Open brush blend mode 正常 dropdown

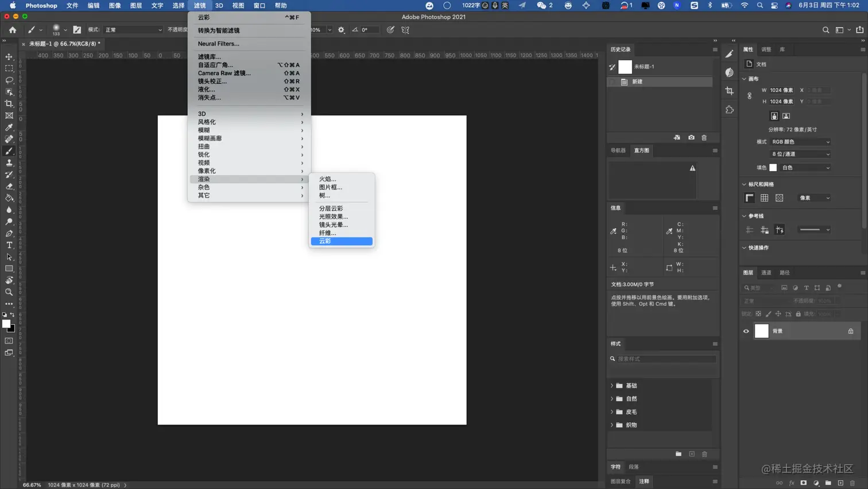(x=133, y=30)
